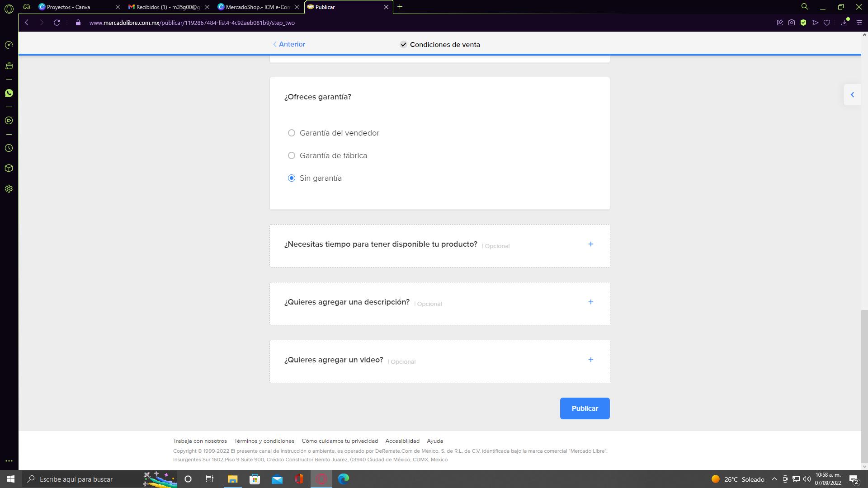The width and height of the screenshot is (868, 488).
Task: Select Sin garantía radio button
Action: [292, 178]
